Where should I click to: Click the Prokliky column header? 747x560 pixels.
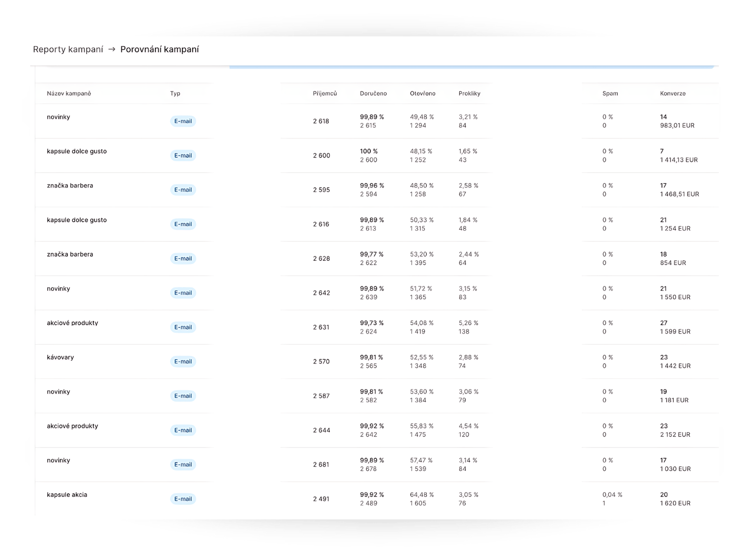pyautogui.click(x=469, y=93)
